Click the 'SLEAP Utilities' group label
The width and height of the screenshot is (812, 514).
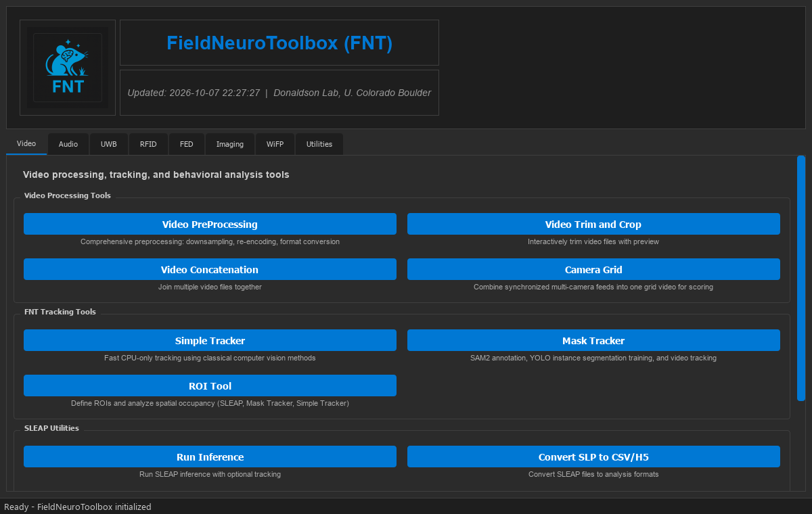(x=51, y=428)
